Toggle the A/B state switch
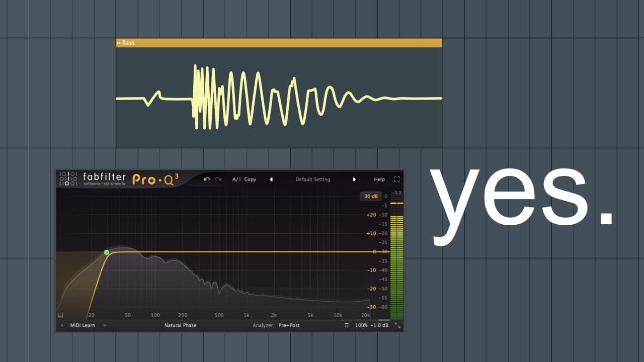 pos(237,179)
